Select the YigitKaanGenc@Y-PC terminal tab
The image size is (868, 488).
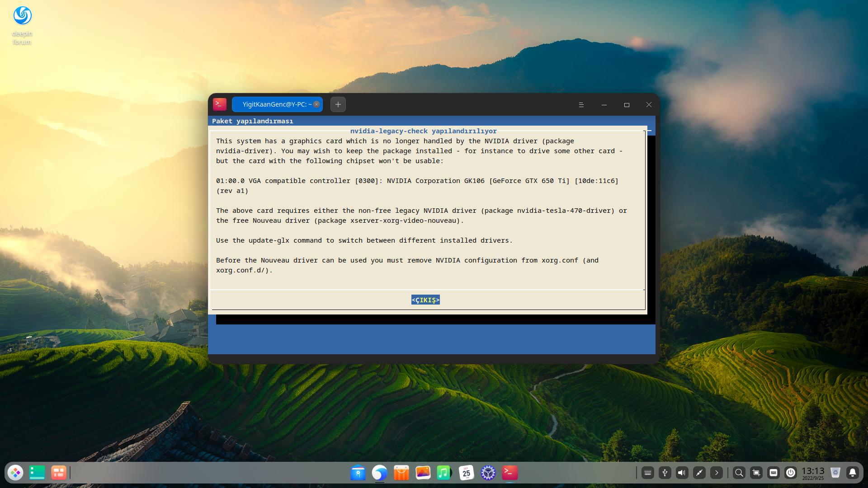coord(277,104)
